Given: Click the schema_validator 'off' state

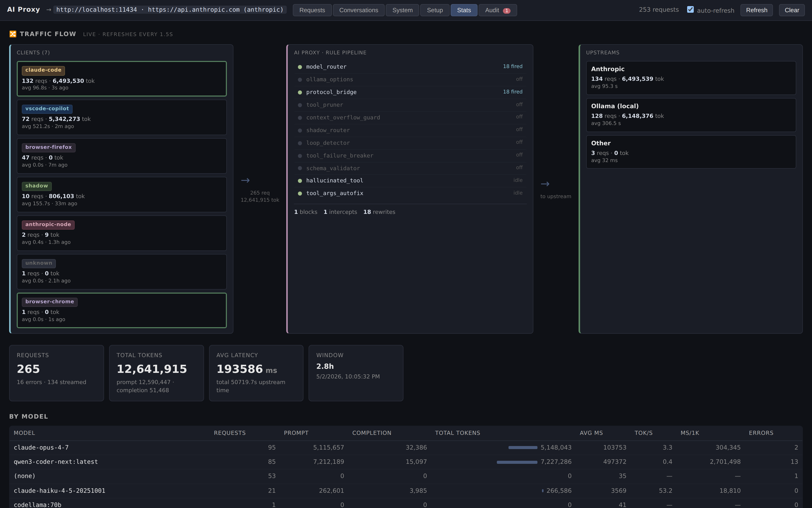Looking at the screenshot, I should click(519, 167).
